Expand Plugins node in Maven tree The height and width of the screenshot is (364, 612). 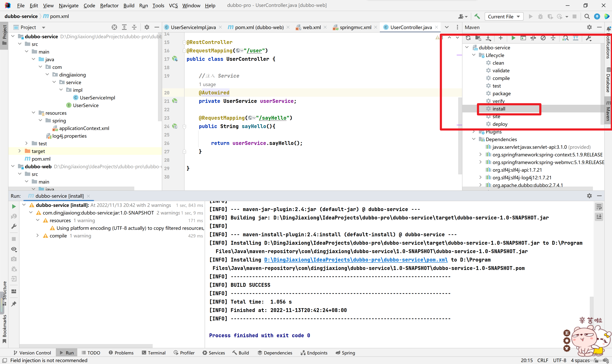point(474,132)
